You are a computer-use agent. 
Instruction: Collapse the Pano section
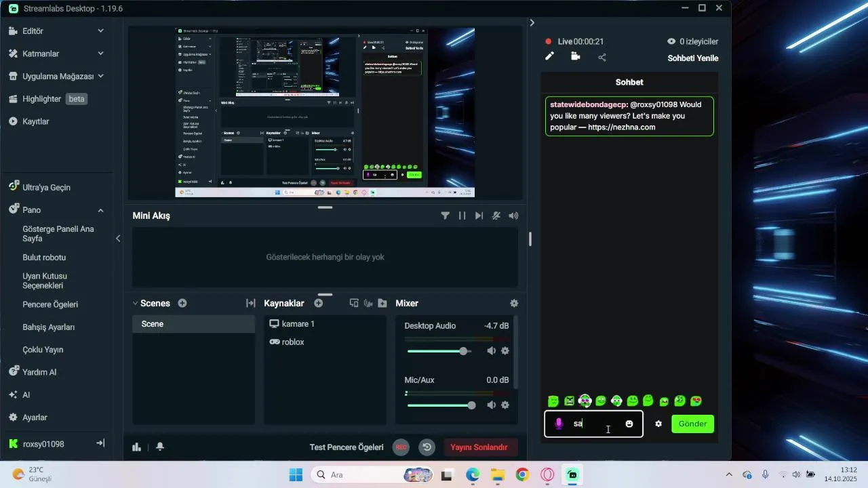coord(100,210)
